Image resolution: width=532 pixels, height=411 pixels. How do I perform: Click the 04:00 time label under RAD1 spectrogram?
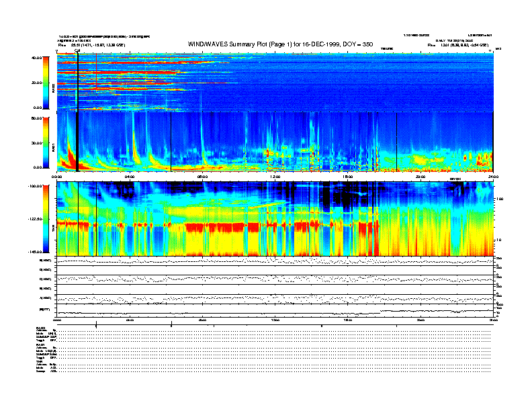coord(130,177)
